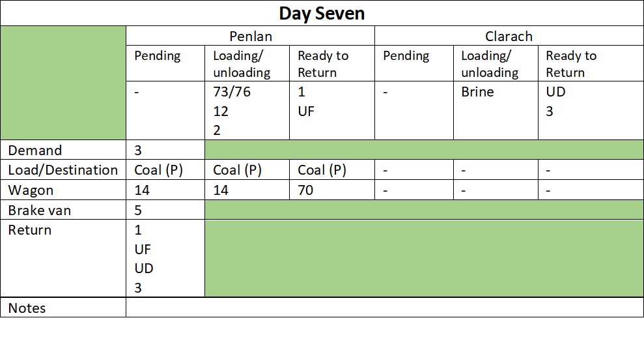Click the Clarach Loading/unloading header
Image resolution: width=644 pixels, height=350 pixels.
[x=496, y=63]
